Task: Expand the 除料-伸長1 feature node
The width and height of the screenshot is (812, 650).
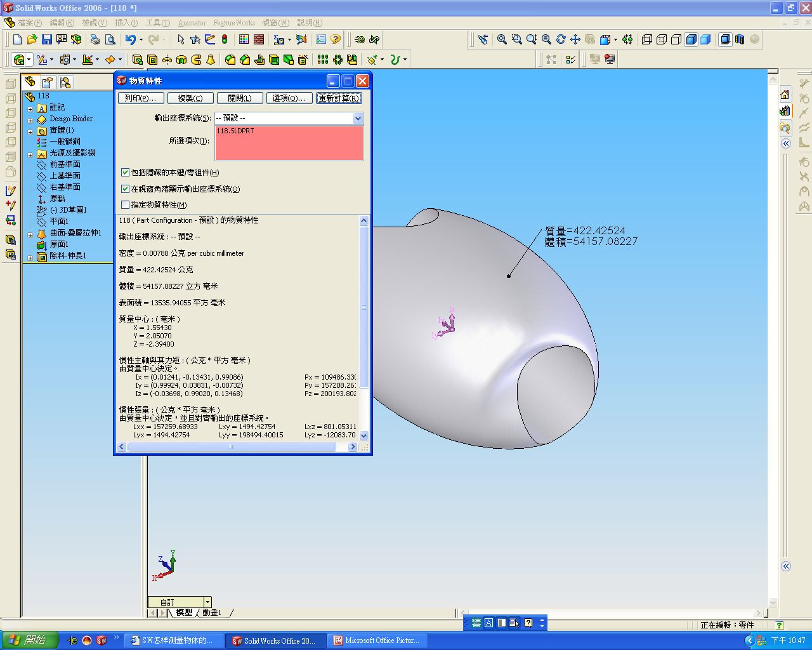Action: coord(30,257)
